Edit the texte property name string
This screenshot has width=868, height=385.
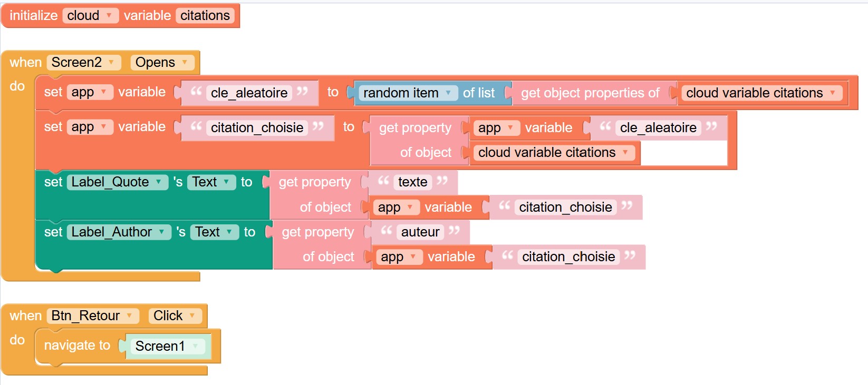click(412, 182)
